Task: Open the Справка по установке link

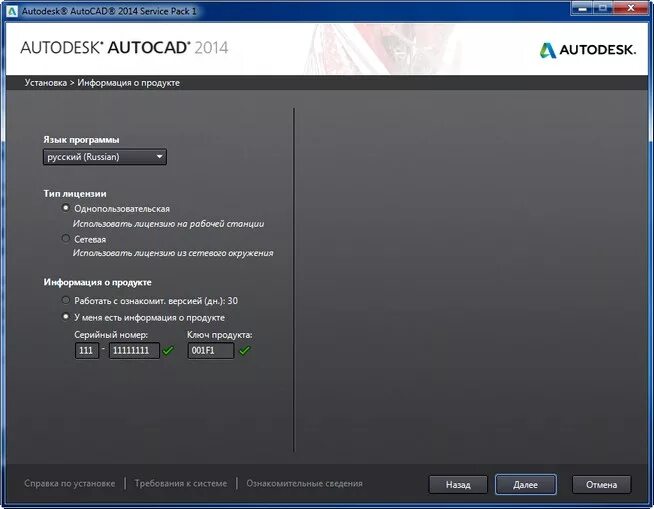Action: click(70, 484)
